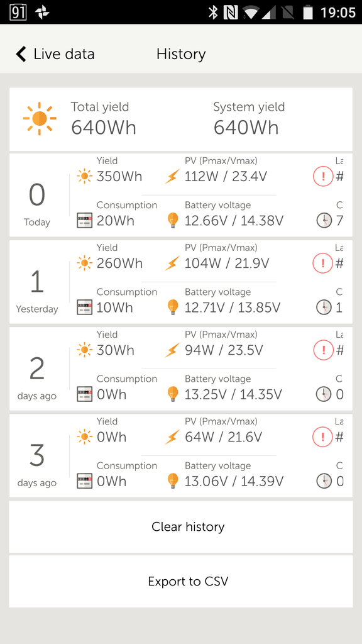The height and width of the screenshot is (644, 362).
Task: Tap the Bluetooth icon in status bar
Action: pos(212,12)
